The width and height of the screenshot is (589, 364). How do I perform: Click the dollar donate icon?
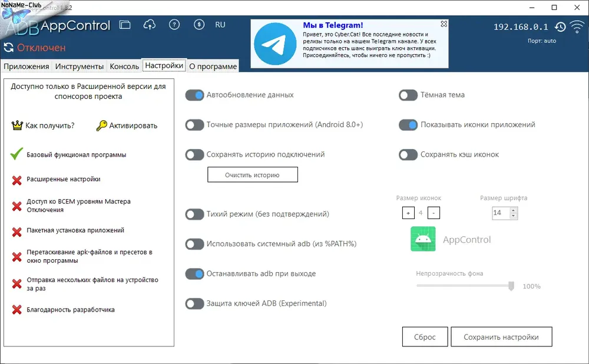coord(199,25)
